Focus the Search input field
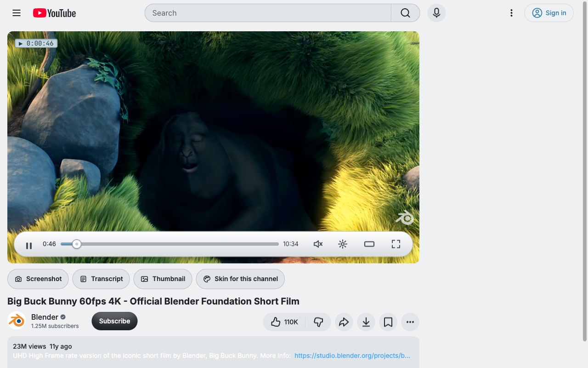The height and width of the screenshot is (368, 588). coord(268,13)
